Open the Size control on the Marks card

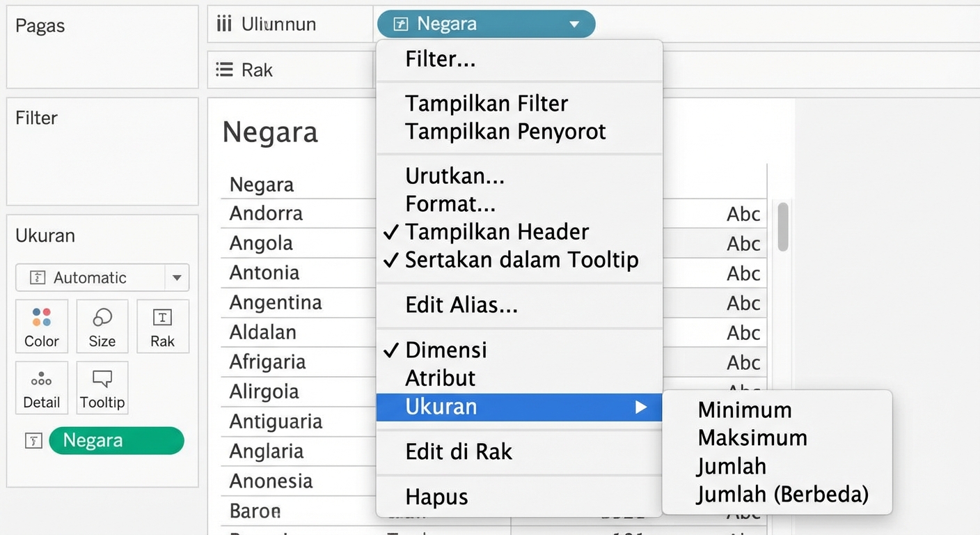pos(102,326)
